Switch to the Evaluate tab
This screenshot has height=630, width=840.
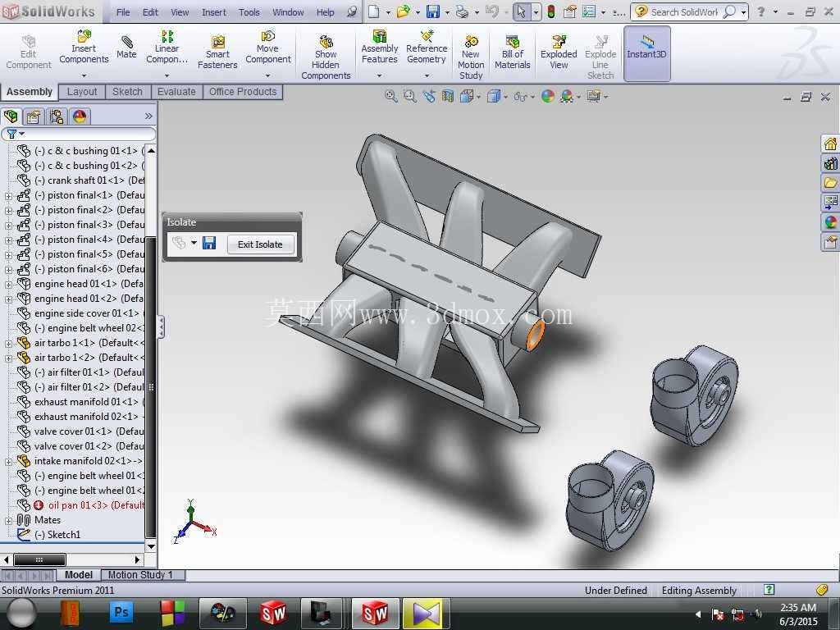[x=176, y=92]
